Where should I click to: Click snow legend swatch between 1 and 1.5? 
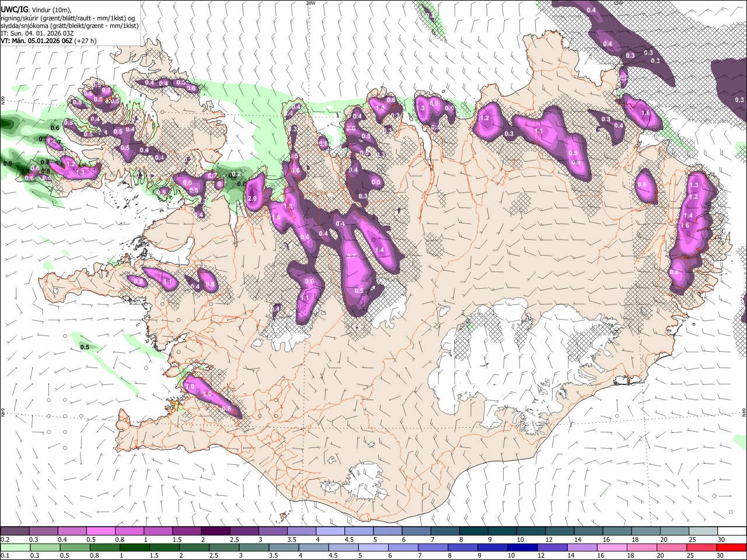click(158, 531)
